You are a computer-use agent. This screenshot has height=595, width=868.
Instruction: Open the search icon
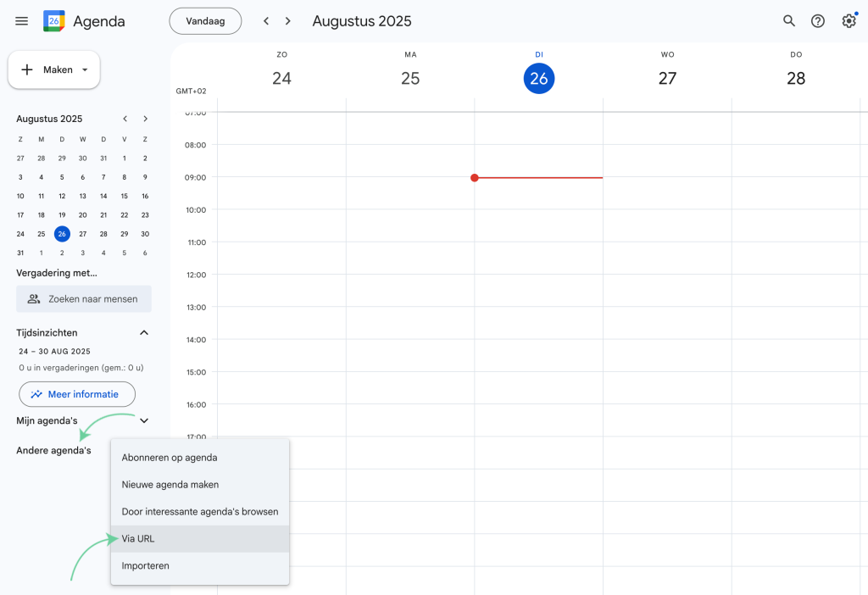(x=788, y=20)
